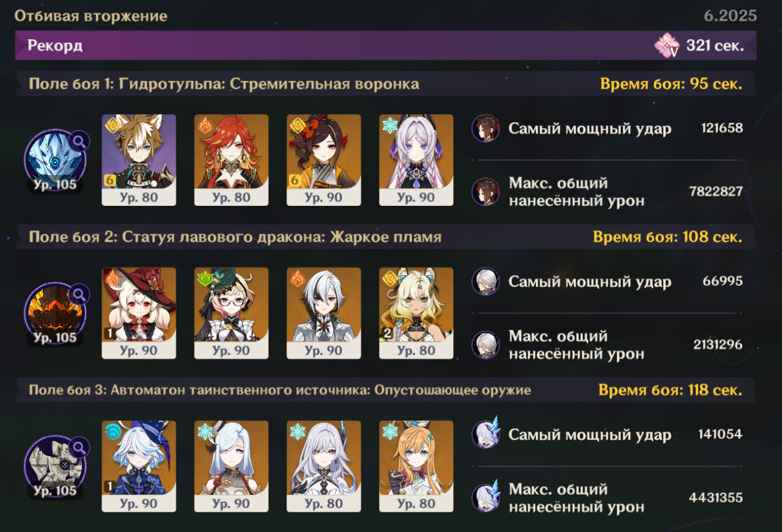
Task: Click avatar beside Макс. общий урон 2131296
Action: (x=486, y=344)
